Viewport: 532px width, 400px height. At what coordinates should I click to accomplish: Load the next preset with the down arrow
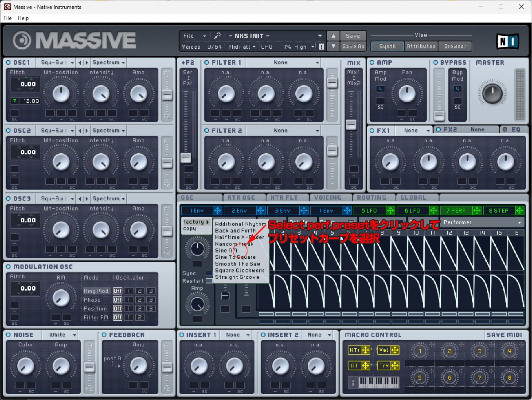pos(333,47)
